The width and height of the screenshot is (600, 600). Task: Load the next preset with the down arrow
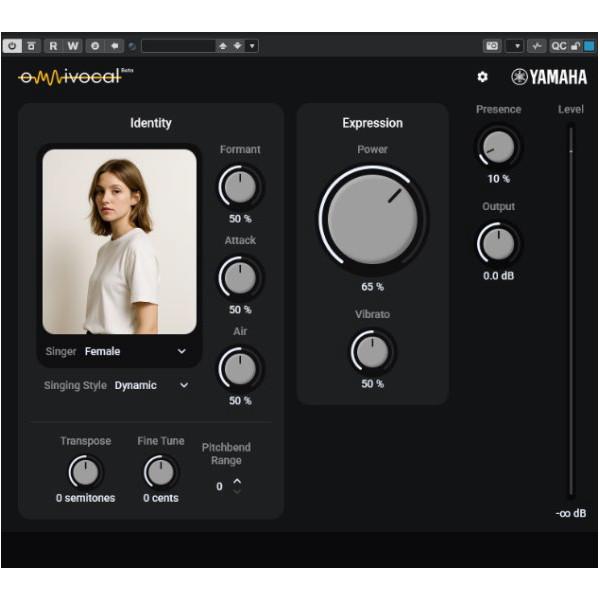pyautogui.click(x=238, y=46)
